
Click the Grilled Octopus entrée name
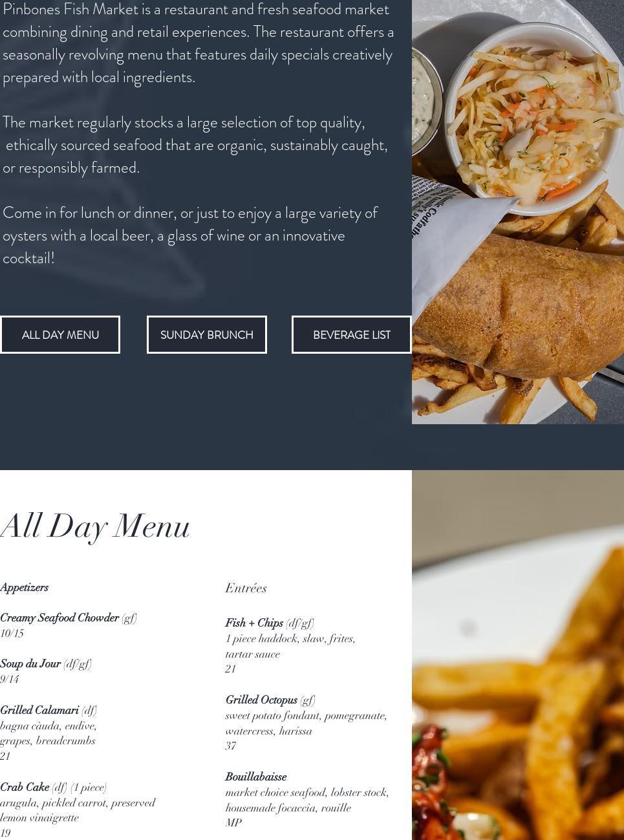coord(261,700)
